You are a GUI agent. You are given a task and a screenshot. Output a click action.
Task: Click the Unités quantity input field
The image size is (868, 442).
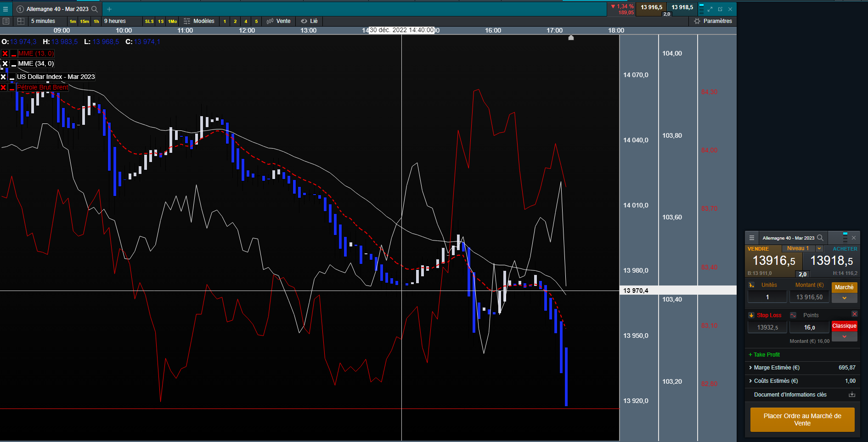(x=767, y=297)
